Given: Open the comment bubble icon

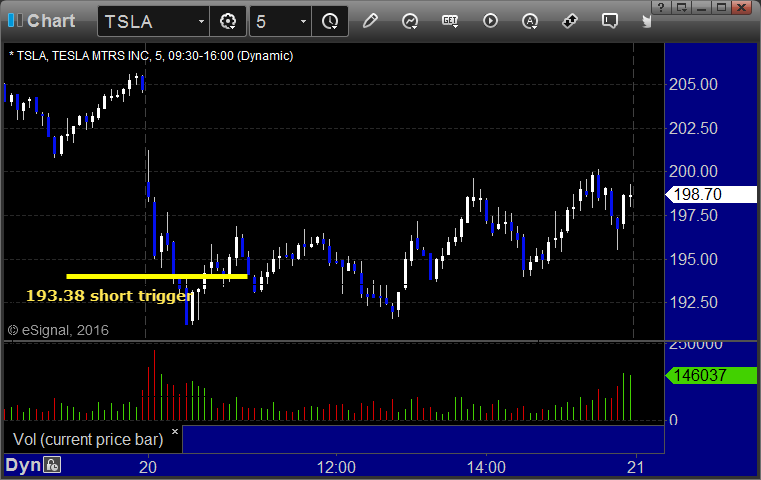Looking at the screenshot, I should pyautogui.click(x=610, y=21).
